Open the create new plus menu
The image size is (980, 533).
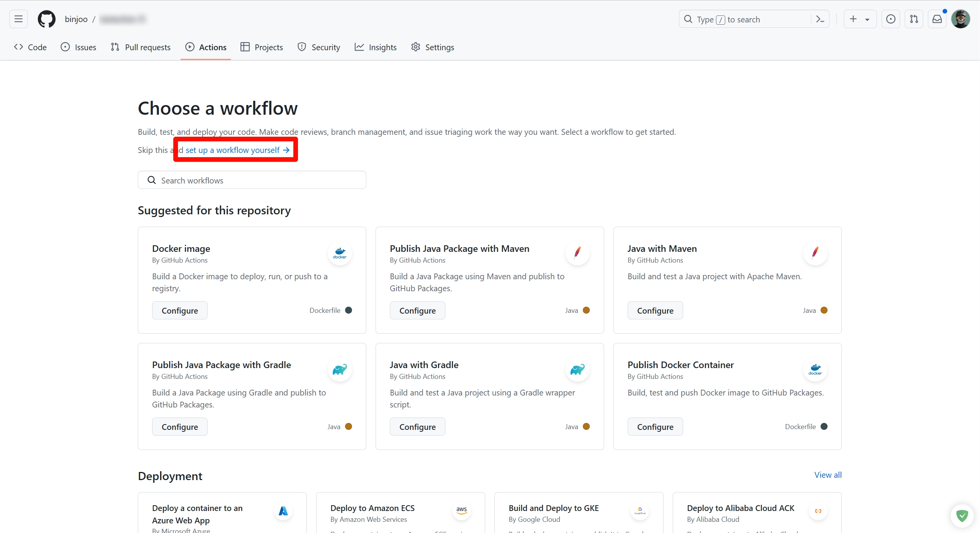(x=860, y=19)
